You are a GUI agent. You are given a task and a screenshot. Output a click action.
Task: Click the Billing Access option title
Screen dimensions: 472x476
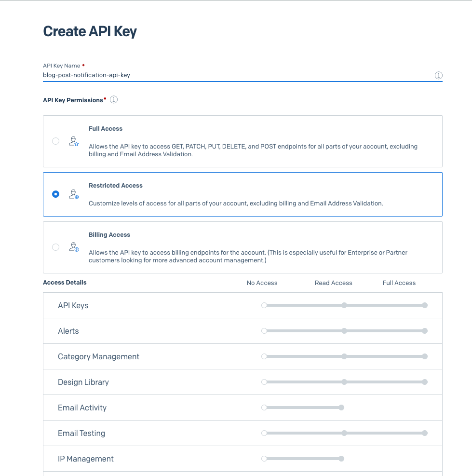(x=109, y=235)
